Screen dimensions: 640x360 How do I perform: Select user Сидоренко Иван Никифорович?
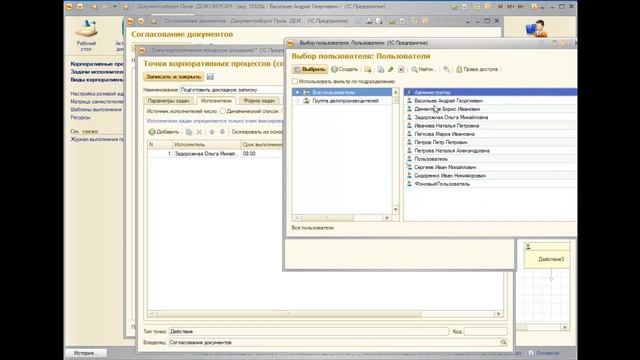490,176
